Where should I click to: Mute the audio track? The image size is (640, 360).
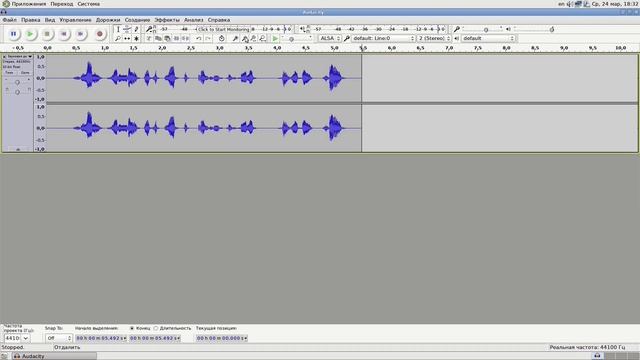9,73
